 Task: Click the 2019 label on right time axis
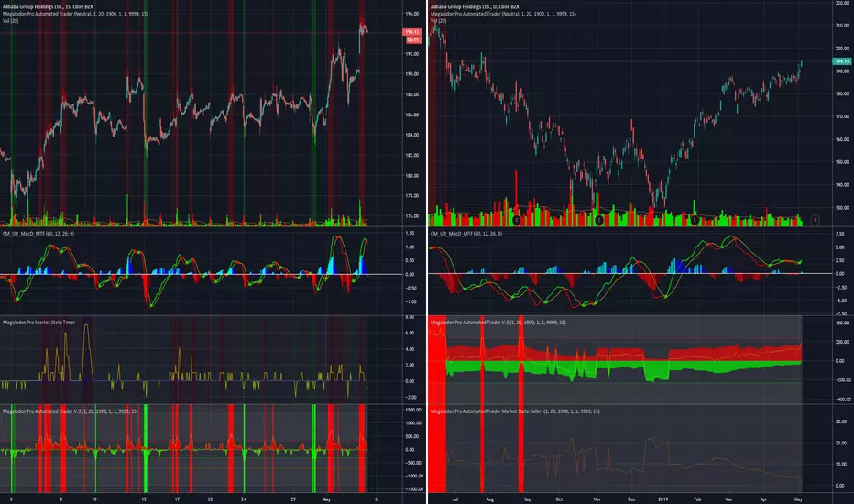[x=662, y=499]
